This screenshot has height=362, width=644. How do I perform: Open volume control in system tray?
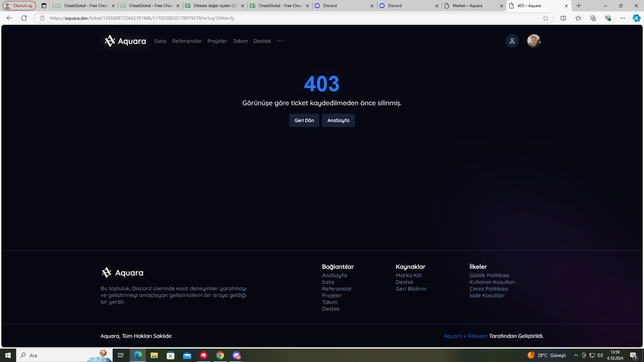pyautogui.click(x=600, y=355)
